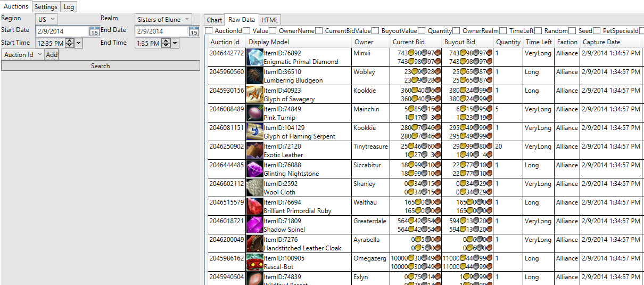
Task: Sort by the Time Left column header
Action: 539,42
